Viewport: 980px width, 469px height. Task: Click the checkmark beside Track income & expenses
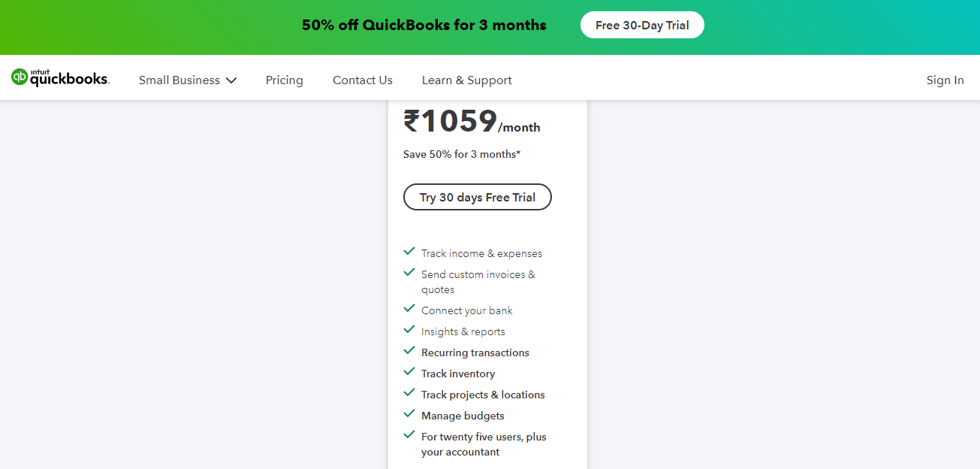coord(409,251)
